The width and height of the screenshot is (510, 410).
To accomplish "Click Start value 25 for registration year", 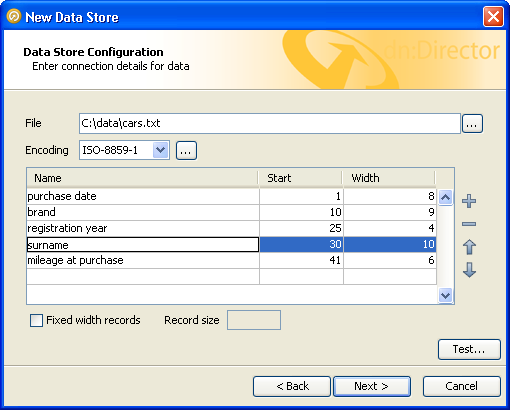I will [301, 228].
